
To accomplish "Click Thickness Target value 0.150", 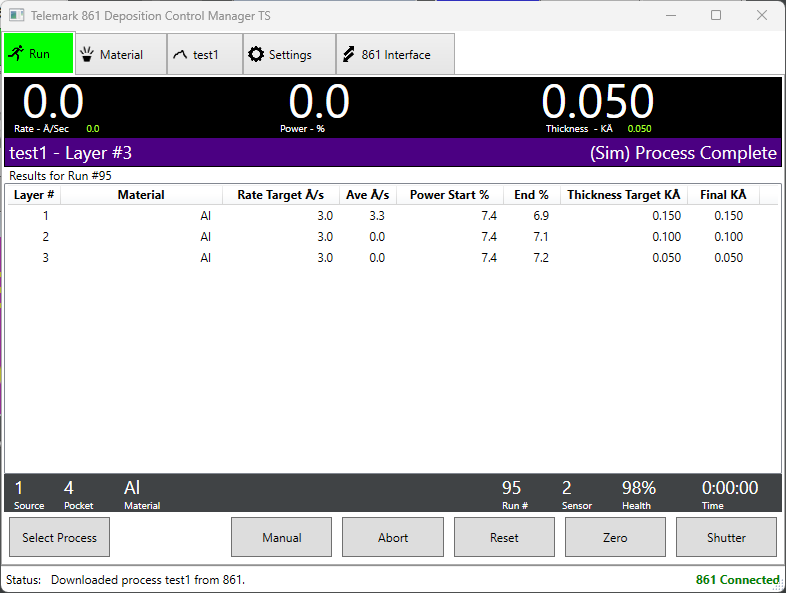I will [666, 216].
